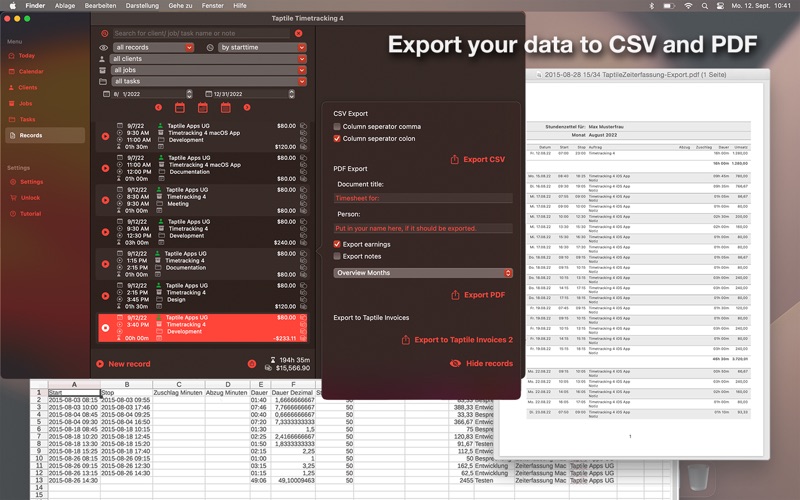Click play on the 2:15 PM Design record

tap(105, 295)
